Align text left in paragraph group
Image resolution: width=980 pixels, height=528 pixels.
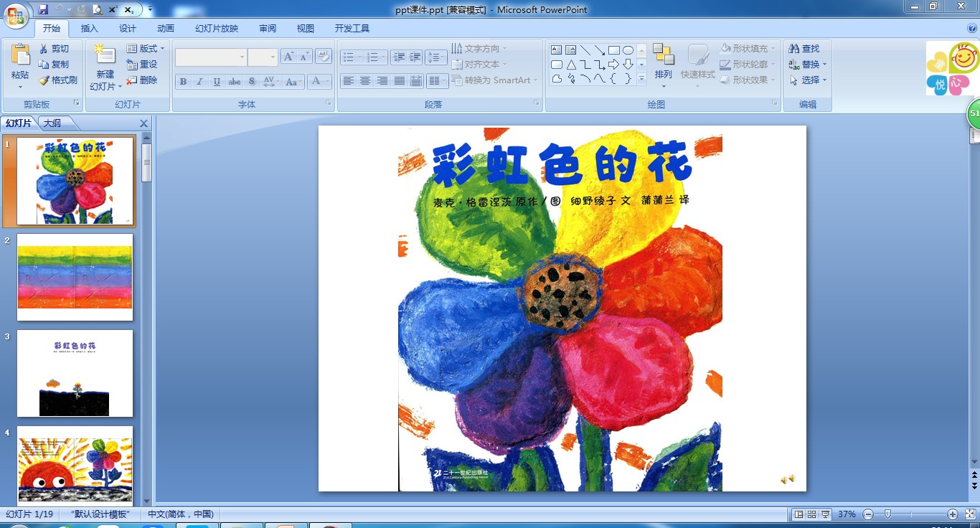(x=348, y=81)
